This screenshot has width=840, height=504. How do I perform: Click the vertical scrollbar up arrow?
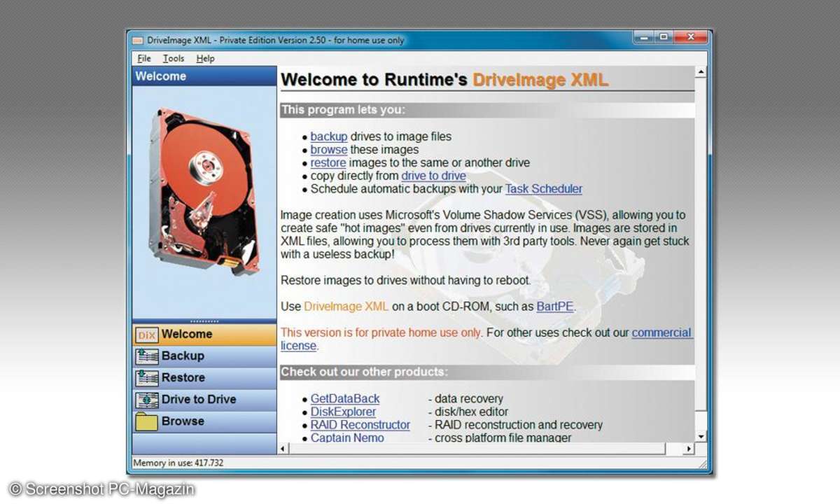coord(699,72)
